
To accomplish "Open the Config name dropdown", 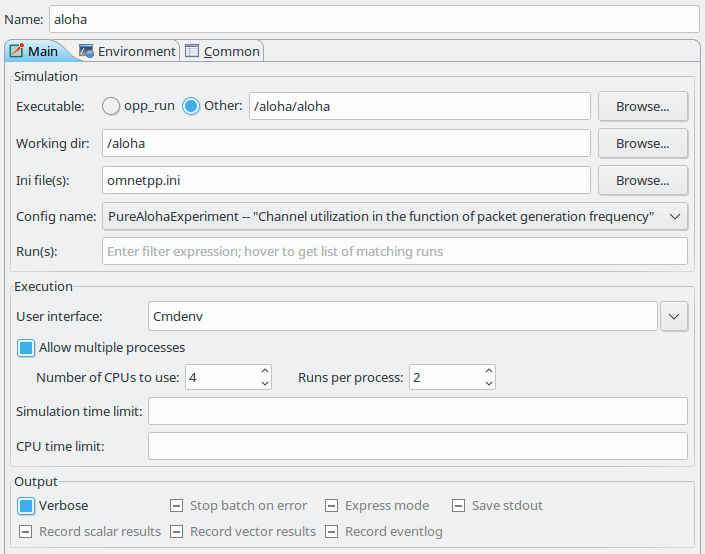I will [395, 217].
